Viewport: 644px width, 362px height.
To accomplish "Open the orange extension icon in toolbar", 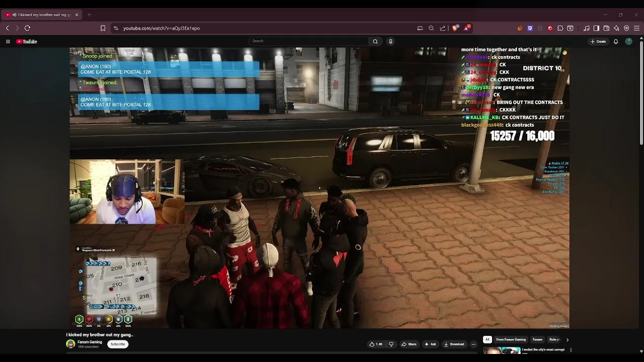I will click(x=520, y=28).
